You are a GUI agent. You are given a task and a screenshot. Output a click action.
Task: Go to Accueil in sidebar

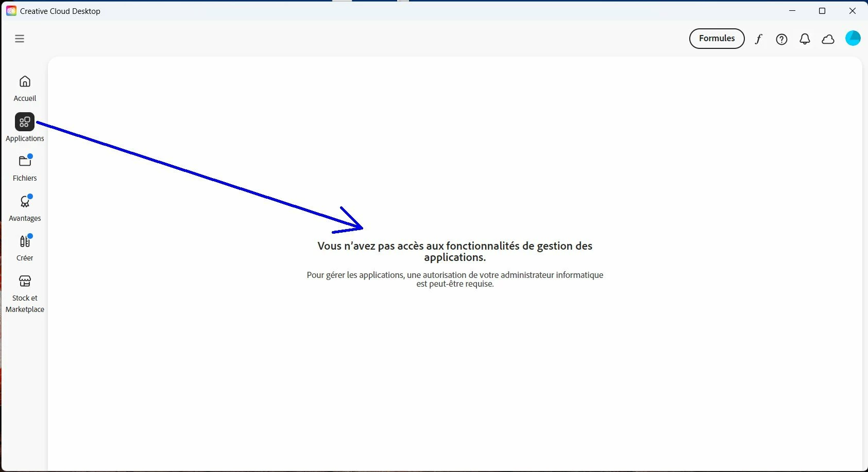pyautogui.click(x=25, y=89)
